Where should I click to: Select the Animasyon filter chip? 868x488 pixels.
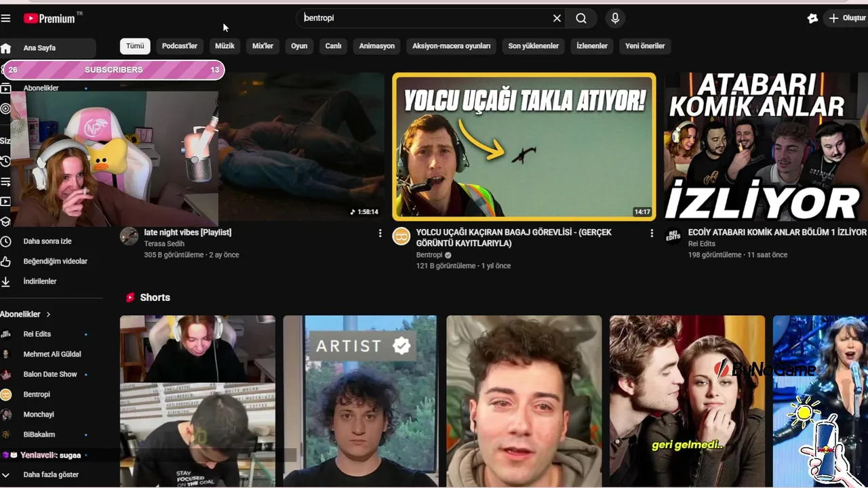[x=377, y=46]
